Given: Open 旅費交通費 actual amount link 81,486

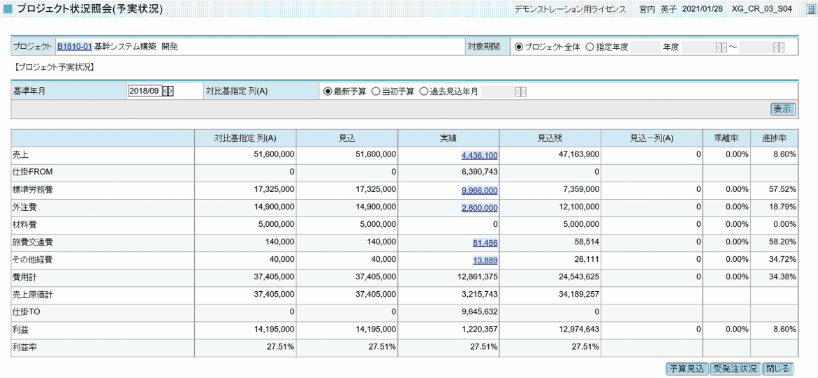Looking at the screenshot, I should [486, 243].
